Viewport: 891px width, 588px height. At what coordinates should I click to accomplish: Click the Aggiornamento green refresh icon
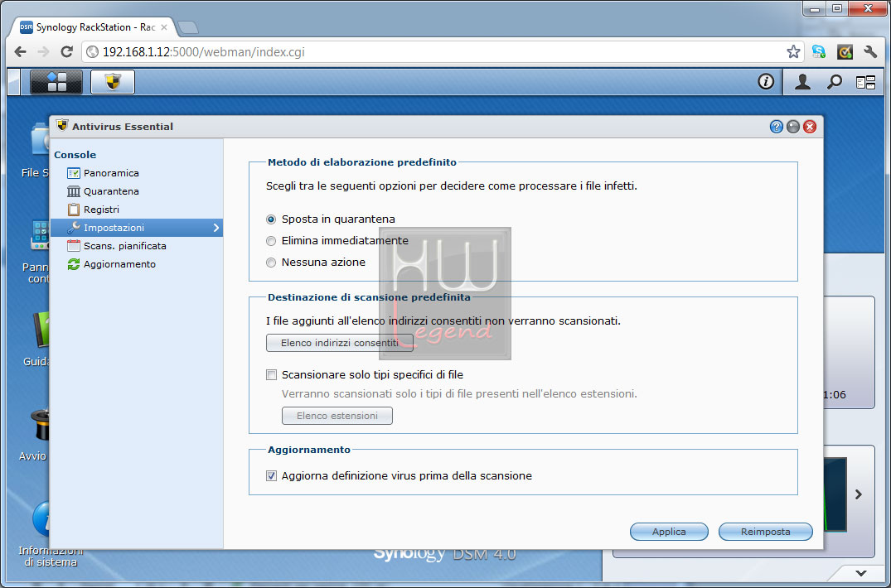(73, 264)
